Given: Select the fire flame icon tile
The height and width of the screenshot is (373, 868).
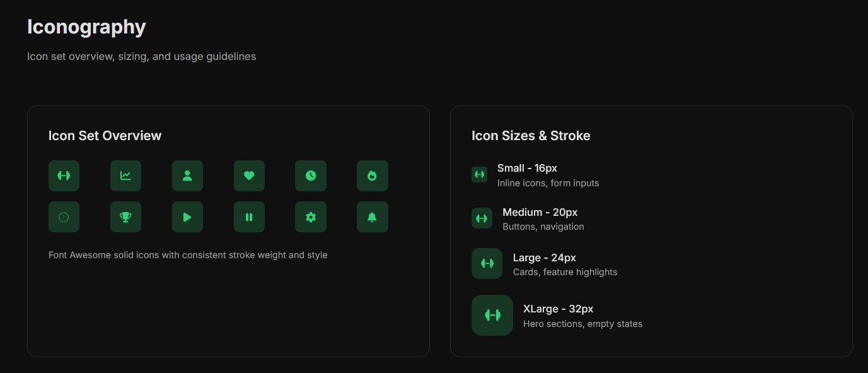Looking at the screenshot, I should [x=372, y=175].
